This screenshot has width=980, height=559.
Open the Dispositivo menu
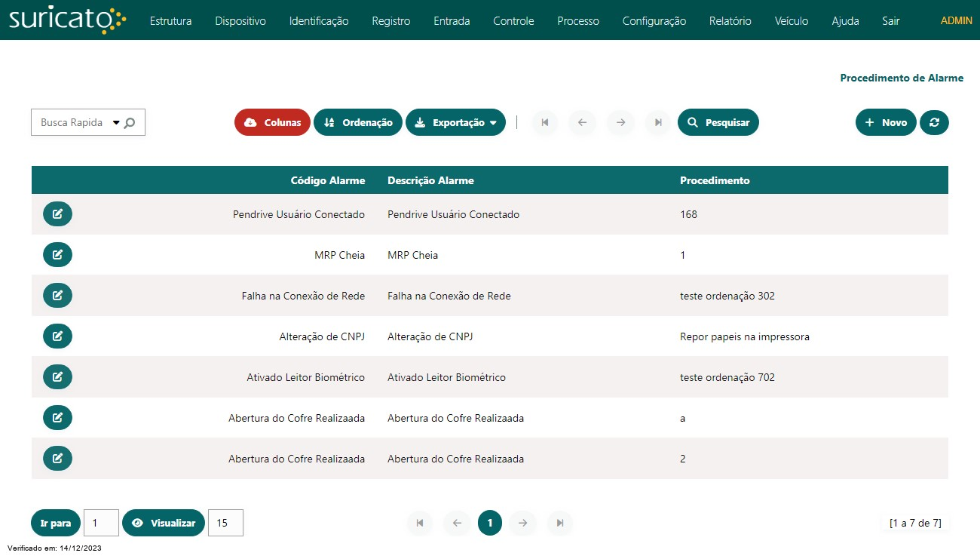pyautogui.click(x=240, y=21)
